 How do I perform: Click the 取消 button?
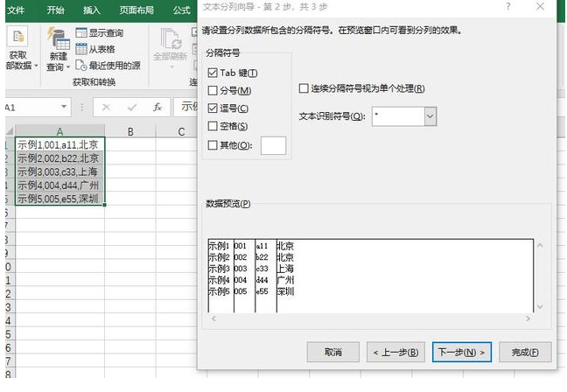coord(333,352)
